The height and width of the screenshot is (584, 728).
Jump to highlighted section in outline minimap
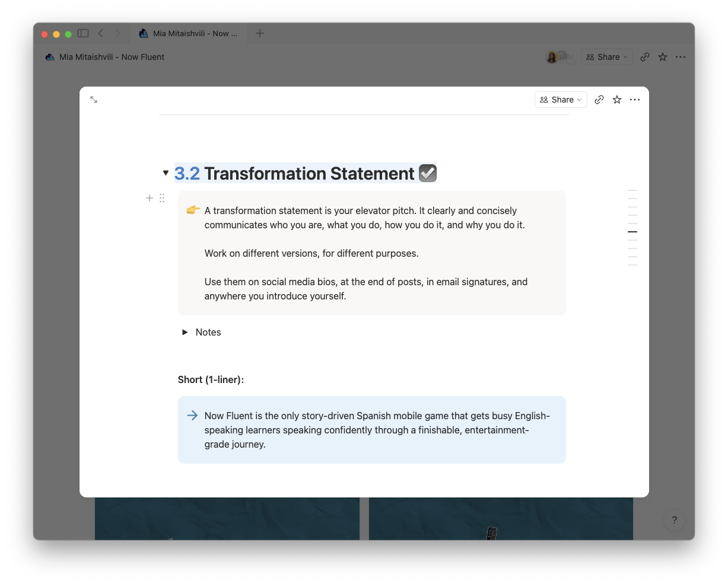coord(632,232)
